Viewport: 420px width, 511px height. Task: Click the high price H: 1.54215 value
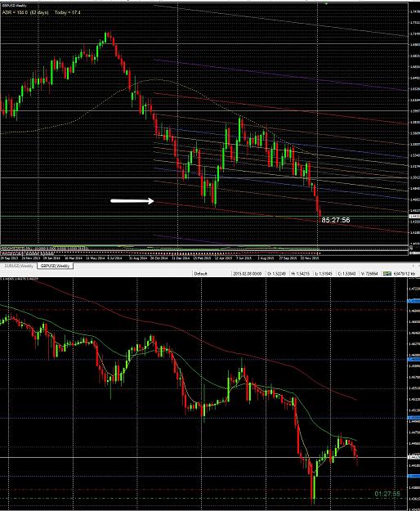(300, 274)
